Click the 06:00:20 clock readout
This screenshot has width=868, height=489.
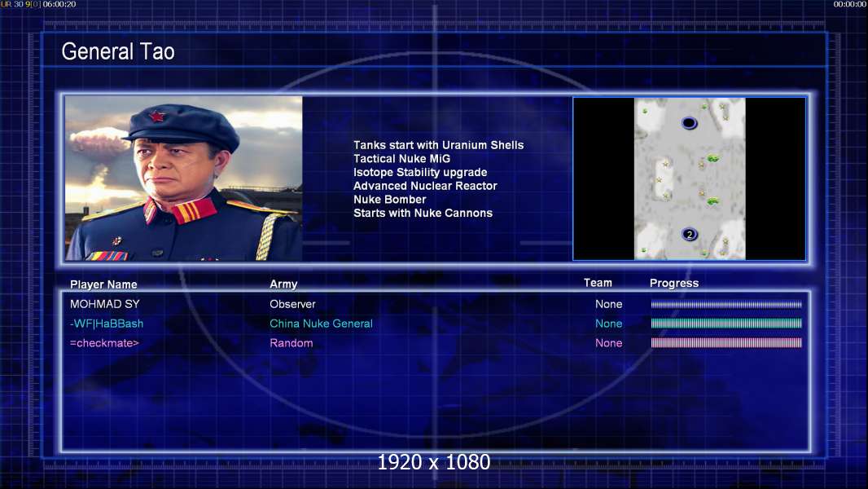tap(59, 4)
